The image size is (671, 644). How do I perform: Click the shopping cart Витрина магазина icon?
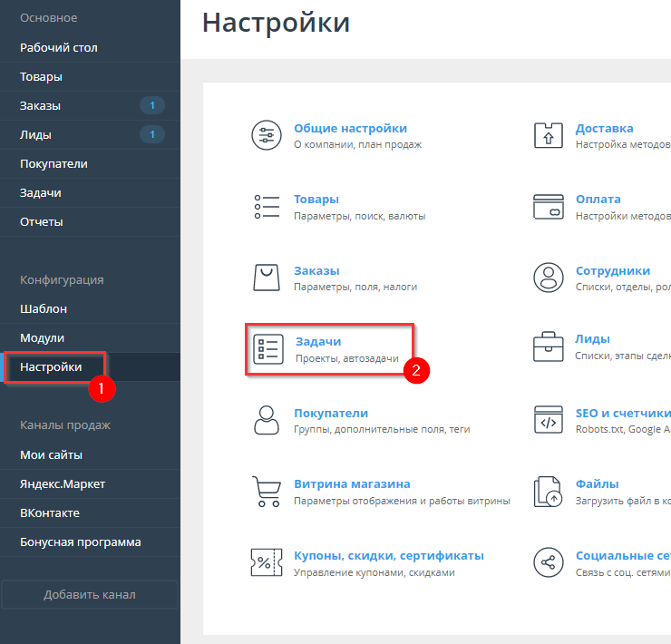pyautogui.click(x=267, y=492)
